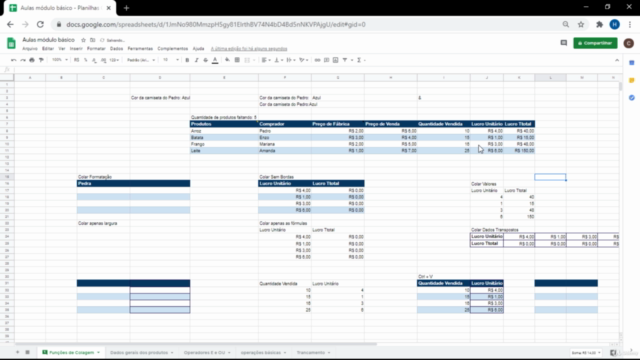
Task: Add a new sheet with plus button
Action: (x=18, y=352)
